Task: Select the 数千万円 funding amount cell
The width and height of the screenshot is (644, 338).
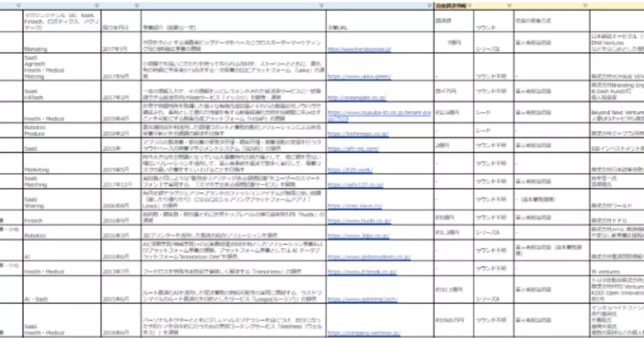Action: pyautogui.click(x=453, y=92)
